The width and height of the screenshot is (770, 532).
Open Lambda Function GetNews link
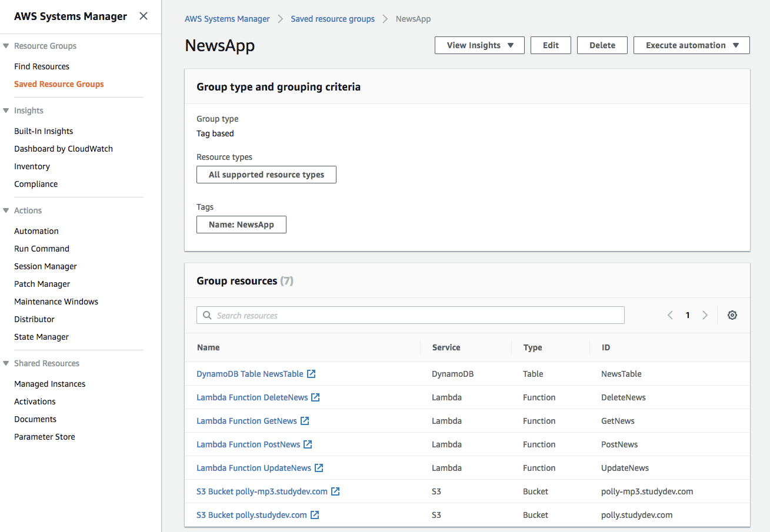point(247,421)
